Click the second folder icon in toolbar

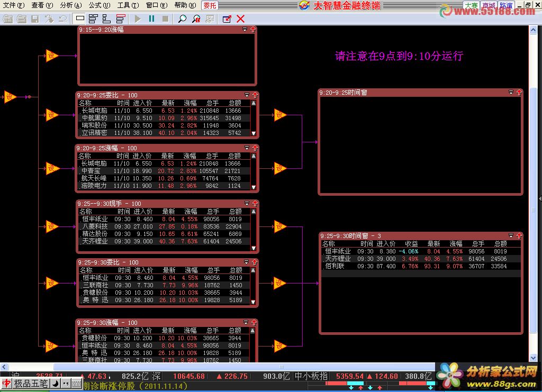[x=21, y=19]
